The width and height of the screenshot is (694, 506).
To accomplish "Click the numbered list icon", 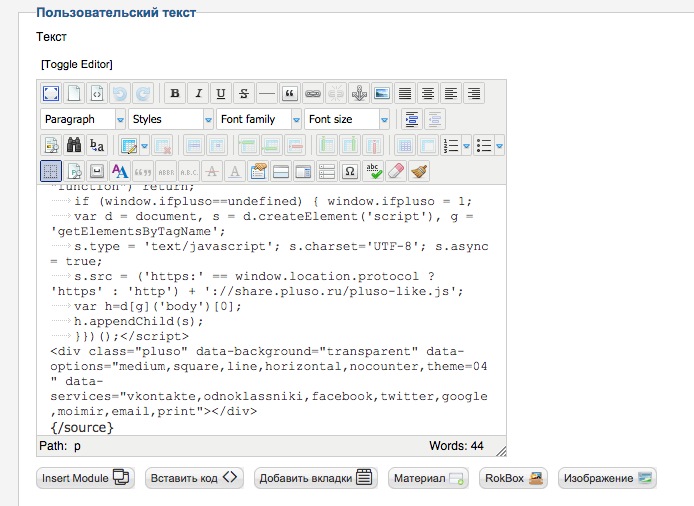I will click(x=451, y=145).
